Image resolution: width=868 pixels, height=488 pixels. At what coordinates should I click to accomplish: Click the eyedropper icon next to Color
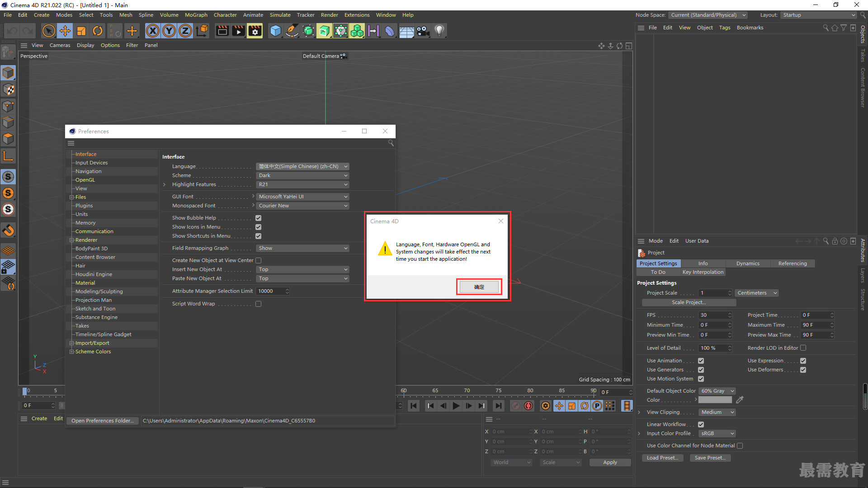(740, 400)
